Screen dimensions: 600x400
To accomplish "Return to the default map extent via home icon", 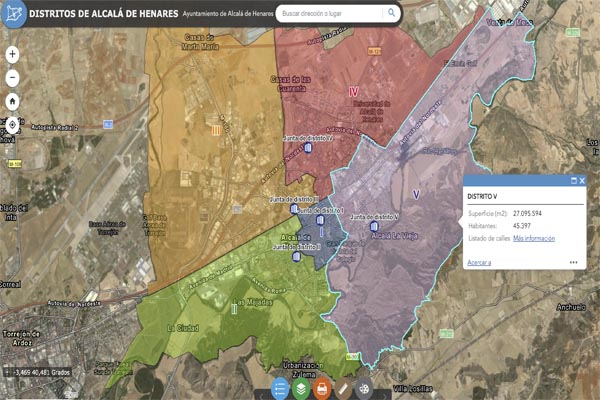I will tap(13, 101).
